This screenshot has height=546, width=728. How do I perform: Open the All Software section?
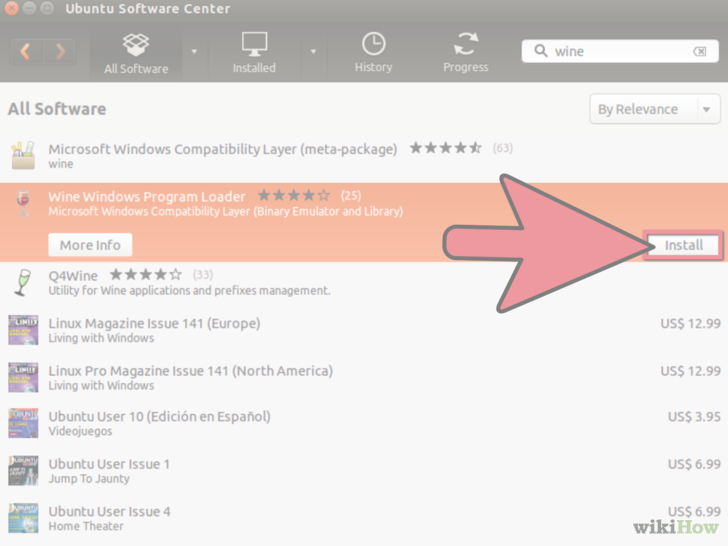(136, 53)
